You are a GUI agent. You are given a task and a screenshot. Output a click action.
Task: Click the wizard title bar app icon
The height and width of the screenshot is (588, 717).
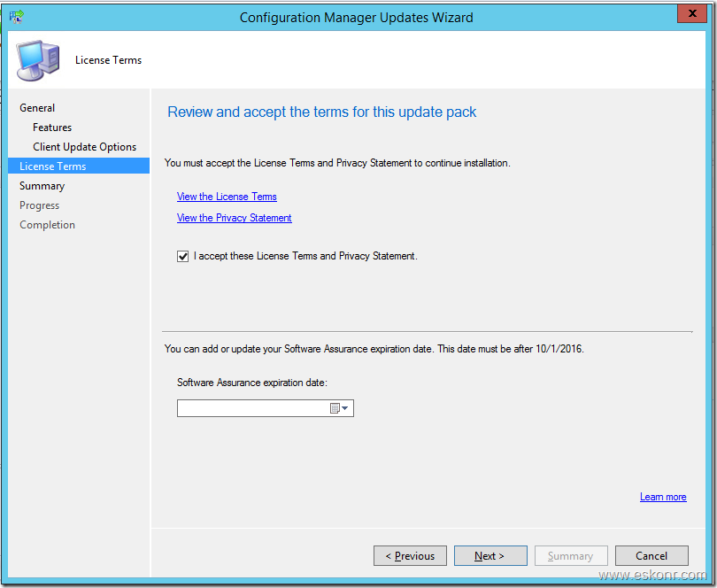(17, 17)
